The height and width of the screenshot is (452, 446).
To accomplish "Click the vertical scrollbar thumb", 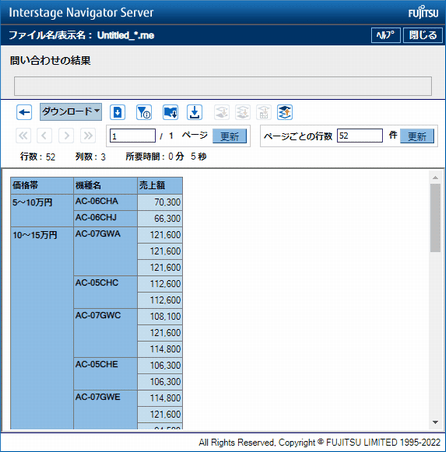I will (435, 218).
